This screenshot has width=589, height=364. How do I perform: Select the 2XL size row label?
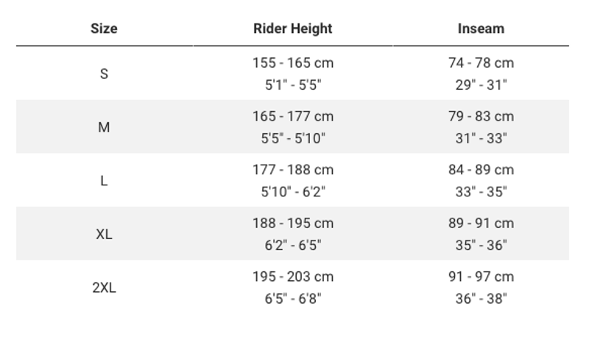104,288
